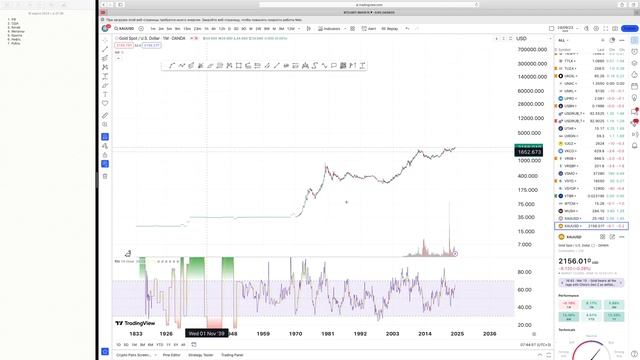640x360 pixels.
Task: Select the 12M timeframe
Action: point(291,29)
